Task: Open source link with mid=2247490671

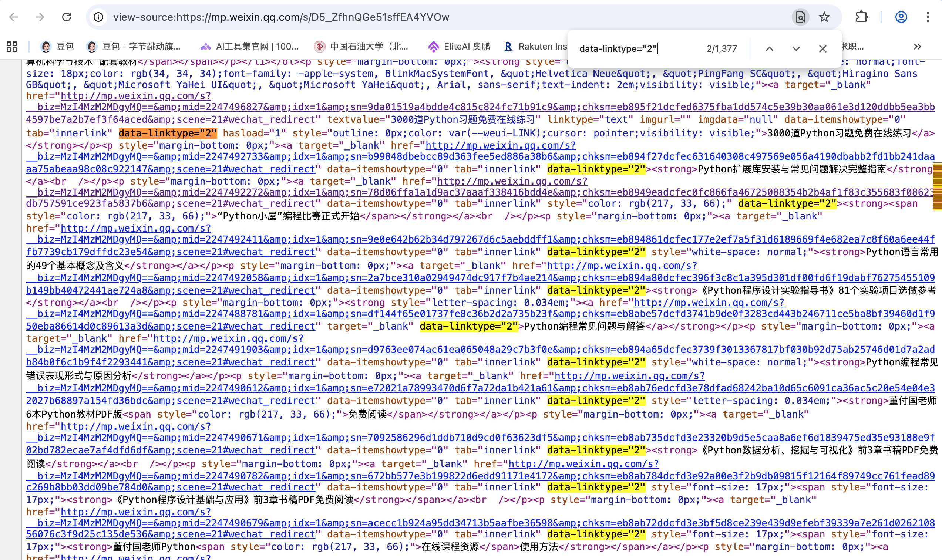Action: click(x=480, y=438)
